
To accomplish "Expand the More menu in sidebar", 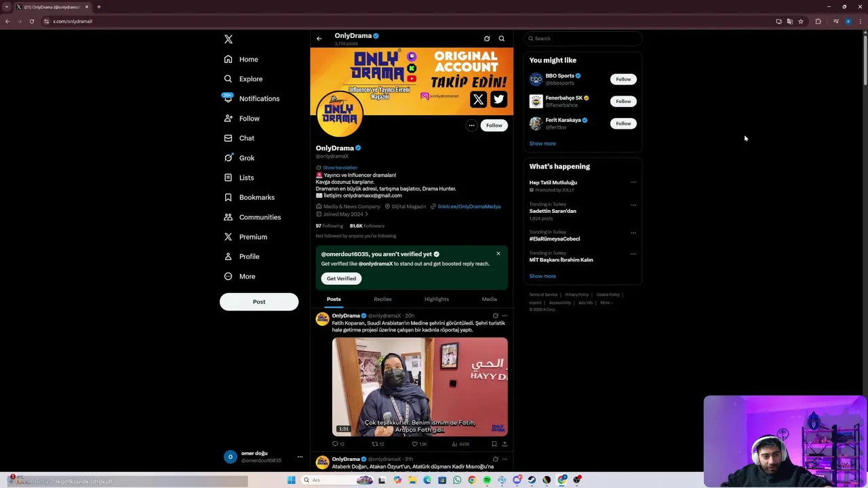I will tap(240, 277).
